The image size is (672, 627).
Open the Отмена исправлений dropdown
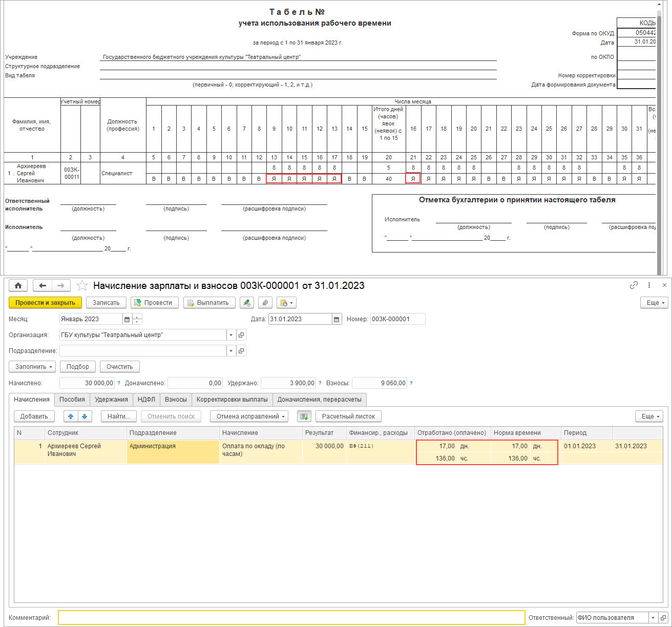(249, 416)
